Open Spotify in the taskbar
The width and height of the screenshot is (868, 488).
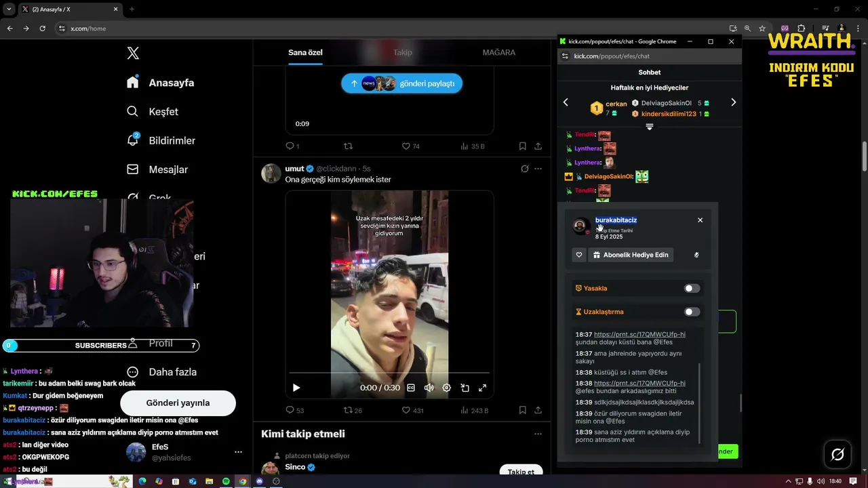226,481
